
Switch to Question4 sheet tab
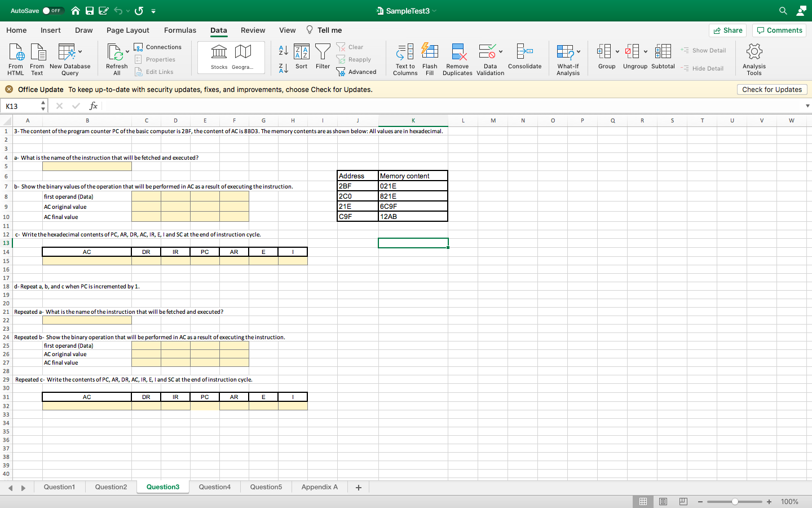[x=215, y=487]
